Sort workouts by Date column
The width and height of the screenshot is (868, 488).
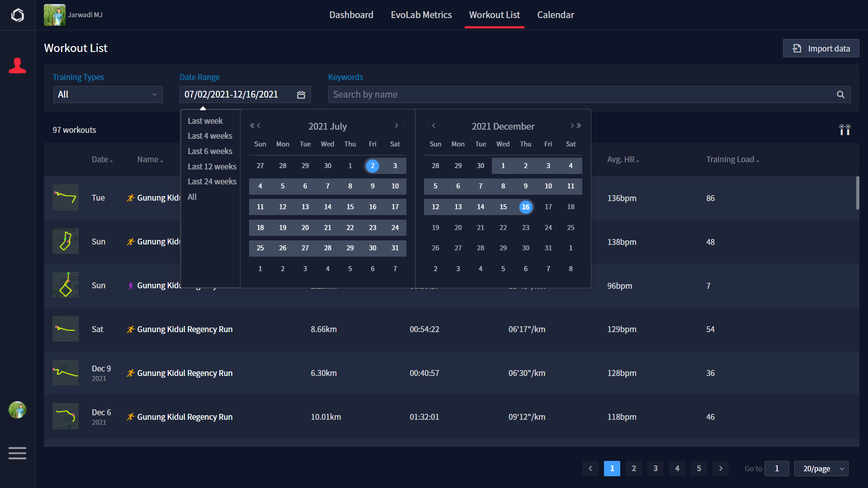(102, 160)
